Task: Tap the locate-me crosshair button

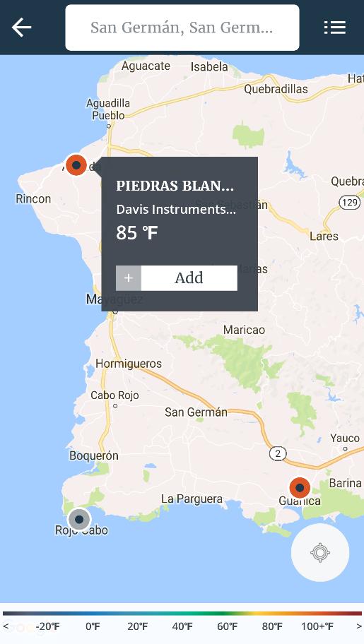Action: pos(320,552)
